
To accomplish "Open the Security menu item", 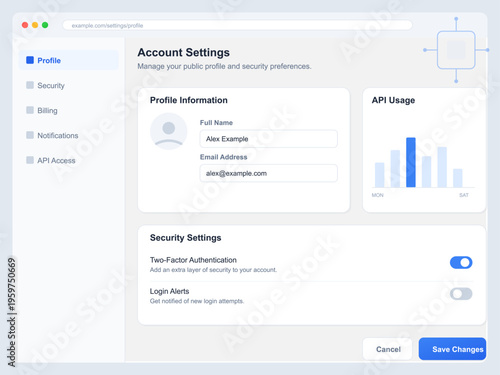I will point(69,85).
